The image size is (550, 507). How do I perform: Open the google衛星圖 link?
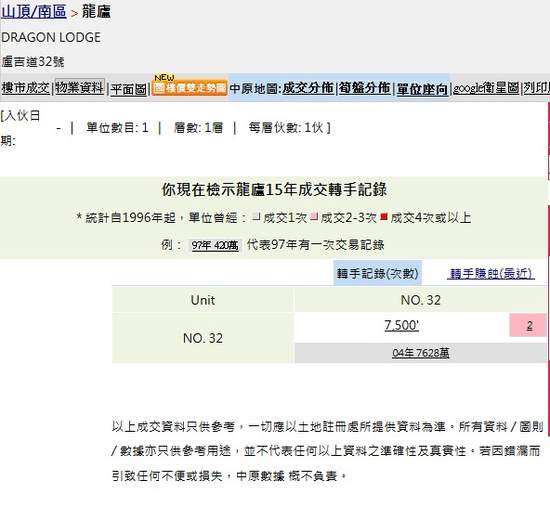pyautogui.click(x=486, y=88)
